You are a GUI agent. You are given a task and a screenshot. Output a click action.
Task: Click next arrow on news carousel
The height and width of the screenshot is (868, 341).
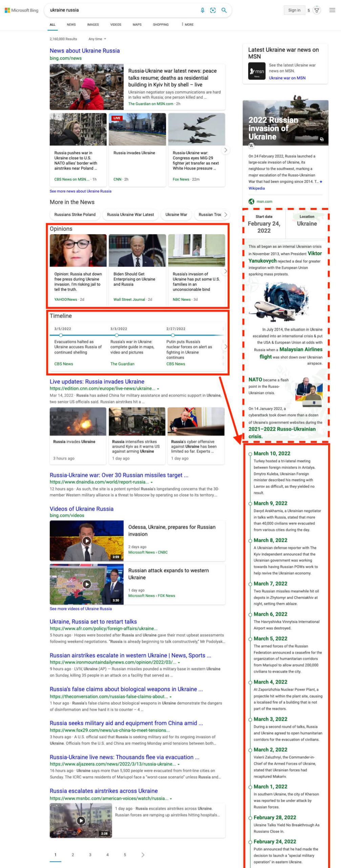pyautogui.click(x=226, y=150)
